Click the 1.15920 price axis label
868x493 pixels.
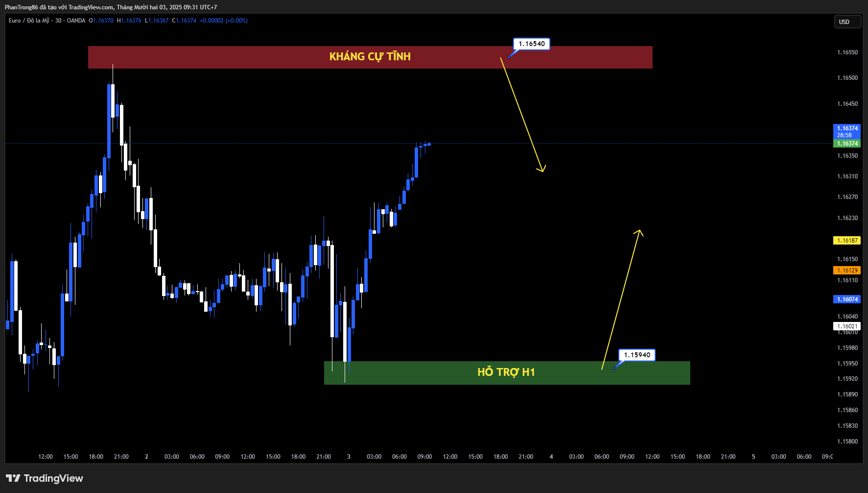click(x=847, y=379)
